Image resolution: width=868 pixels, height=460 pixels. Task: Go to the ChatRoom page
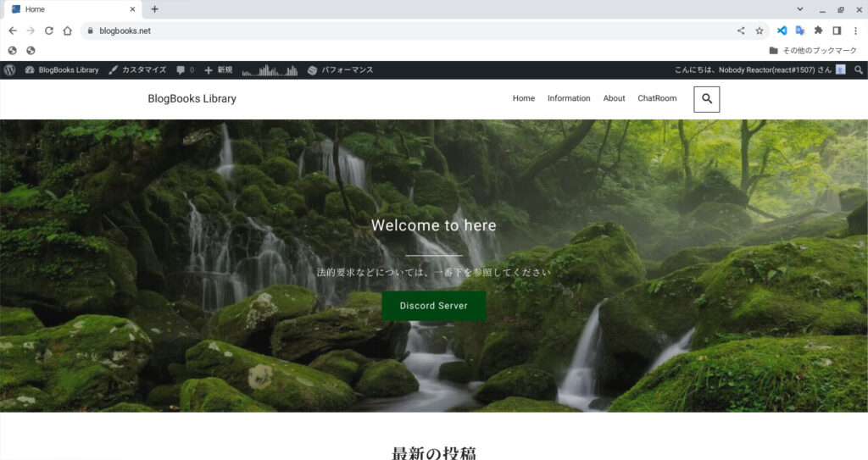[657, 98]
